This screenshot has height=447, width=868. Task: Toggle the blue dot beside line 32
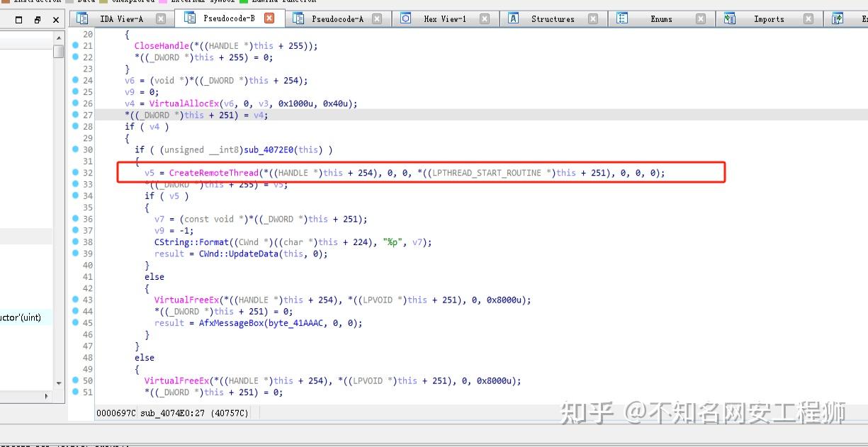[75, 172]
